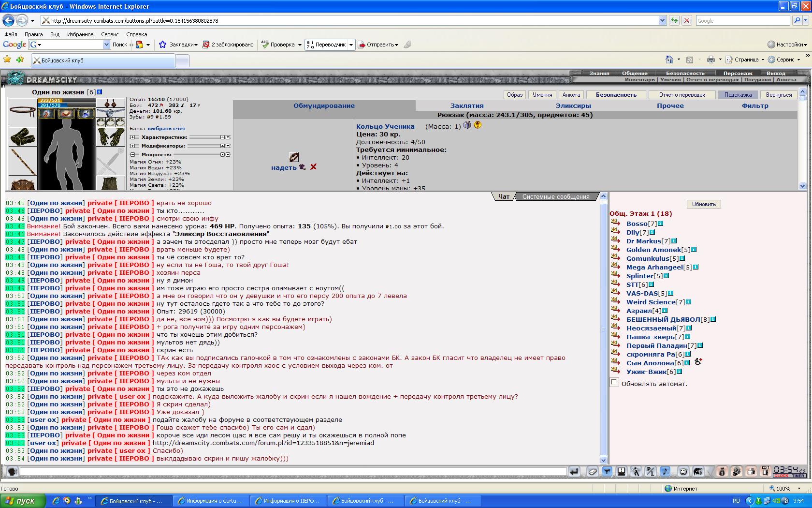812x508 pixels.
Task: Open the Прочее tab
Action: coord(670,105)
